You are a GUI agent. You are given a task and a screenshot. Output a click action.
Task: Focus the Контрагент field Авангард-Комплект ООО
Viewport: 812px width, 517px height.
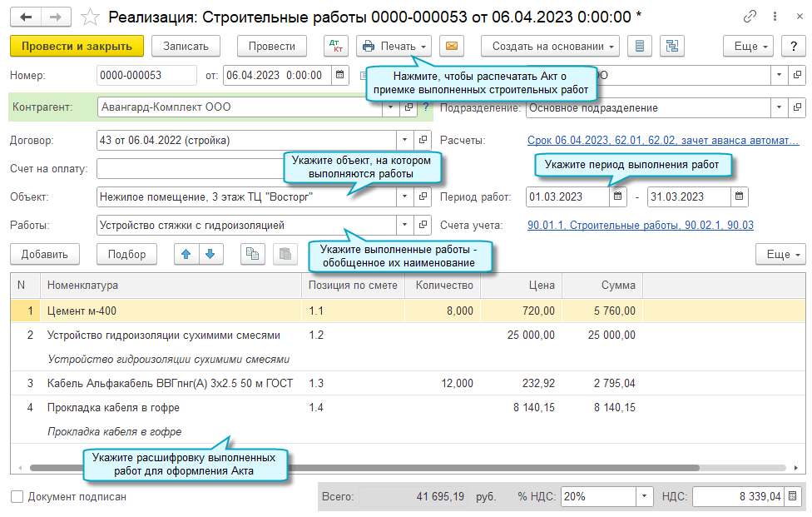pyautogui.click(x=240, y=107)
